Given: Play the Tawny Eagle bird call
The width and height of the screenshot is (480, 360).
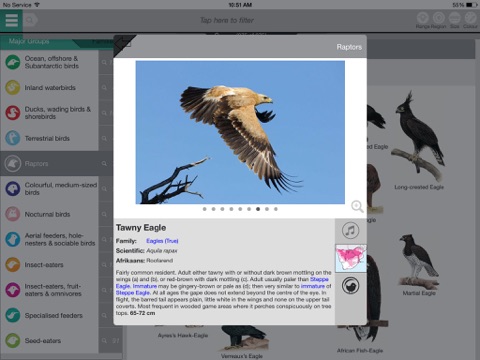Looking at the screenshot, I should [x=350, y=230].
